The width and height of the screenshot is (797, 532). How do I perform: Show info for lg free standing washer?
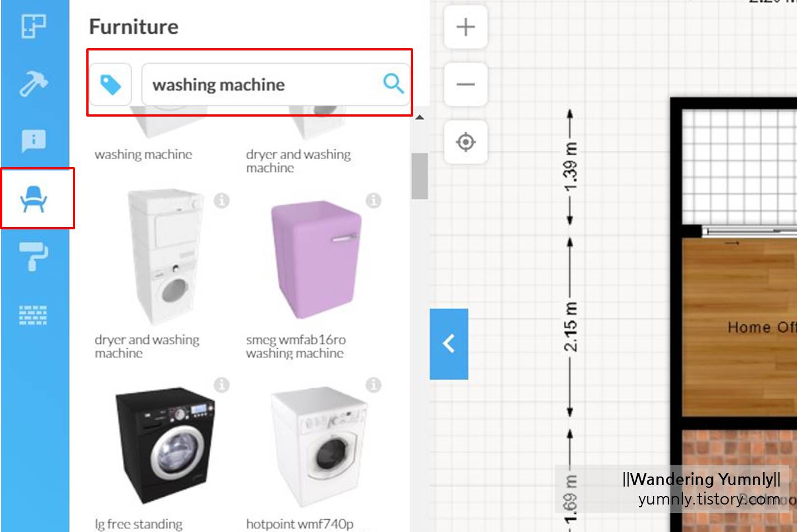(x=222, y=385)
